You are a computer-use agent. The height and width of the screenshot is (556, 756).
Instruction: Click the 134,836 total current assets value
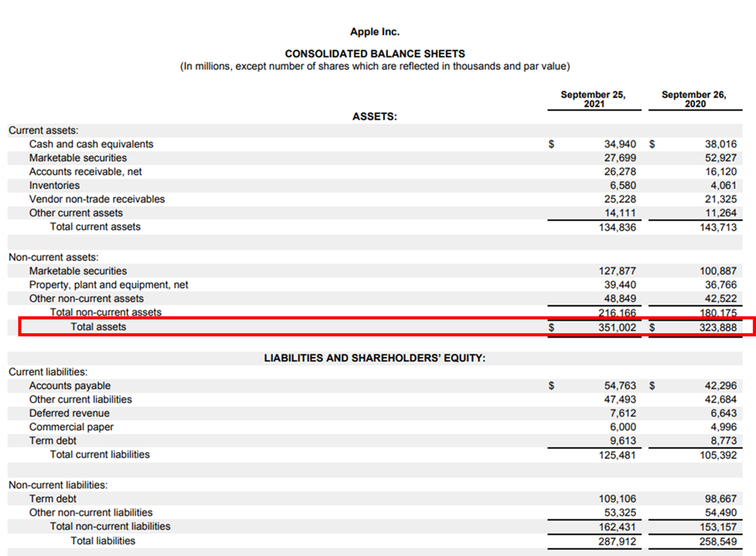point(617,228)
